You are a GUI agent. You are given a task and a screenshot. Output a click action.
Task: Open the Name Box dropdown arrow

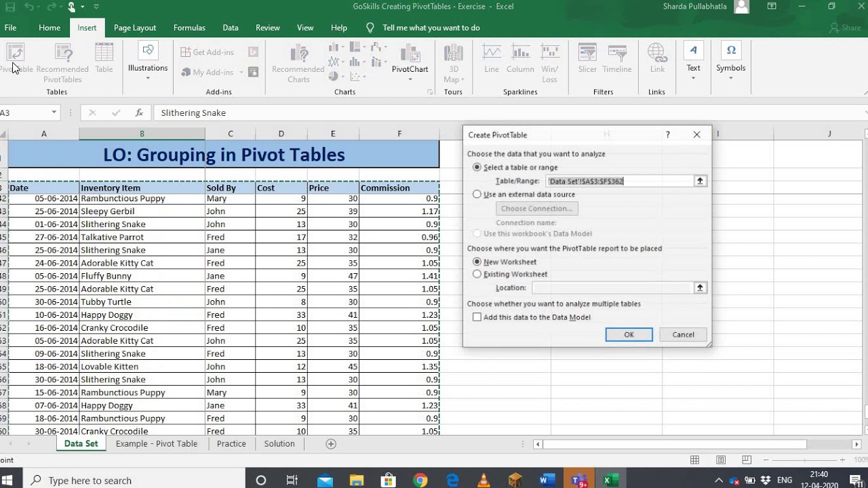[54, 113]
